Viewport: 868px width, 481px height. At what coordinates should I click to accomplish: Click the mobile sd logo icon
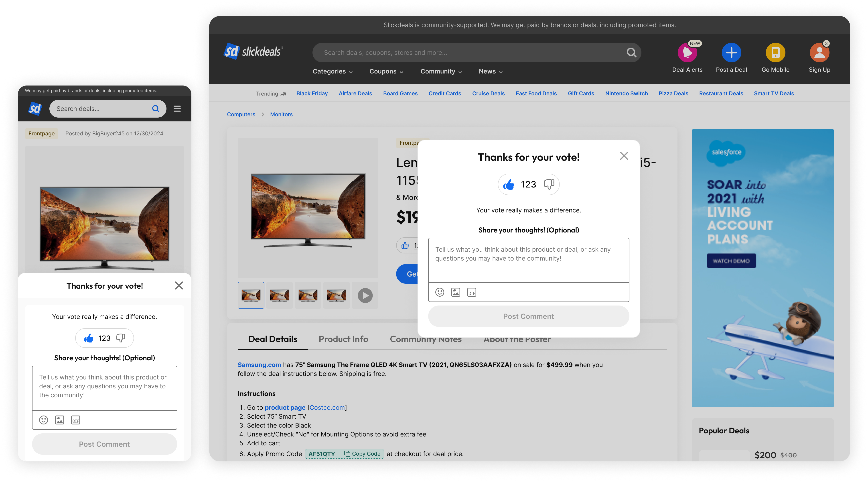tap(35, 108)
